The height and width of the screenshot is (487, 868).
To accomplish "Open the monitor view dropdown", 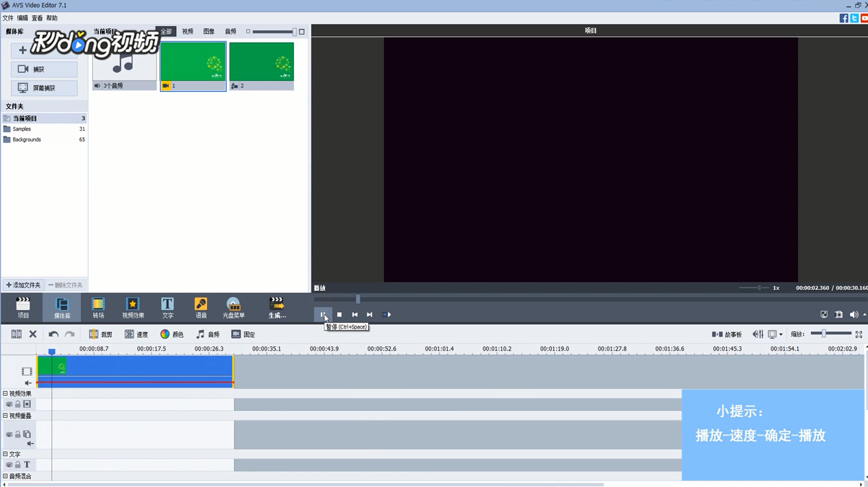I will pos(775,334).
